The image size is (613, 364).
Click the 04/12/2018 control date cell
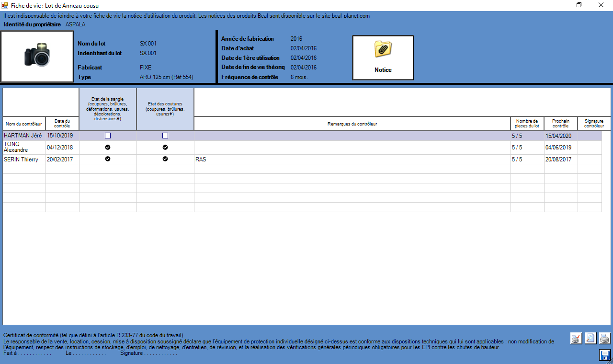[62, 148]
